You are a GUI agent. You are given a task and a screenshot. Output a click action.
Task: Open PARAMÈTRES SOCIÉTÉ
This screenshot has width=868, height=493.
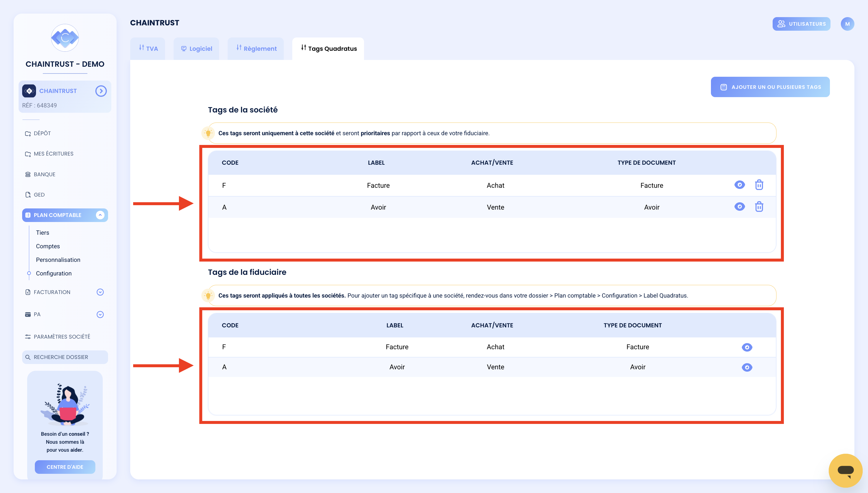pyautogui.click(x=62, y=337)
